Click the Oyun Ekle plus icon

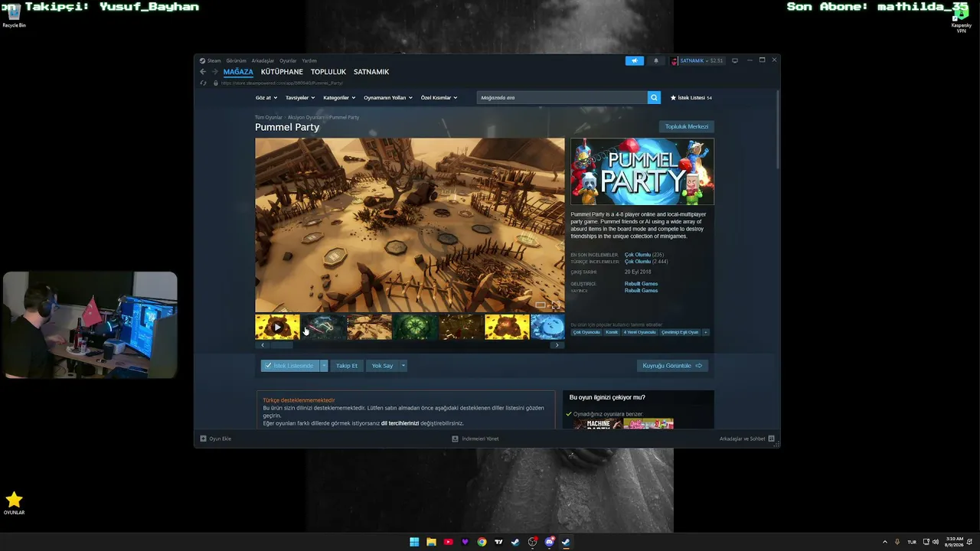tap(203, 439)
